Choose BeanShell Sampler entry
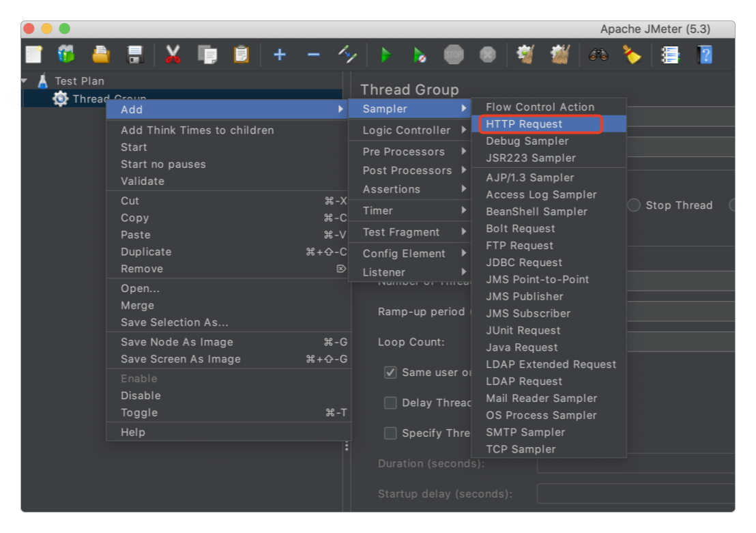This screenshot has height=533, width=756. point(549,212)
